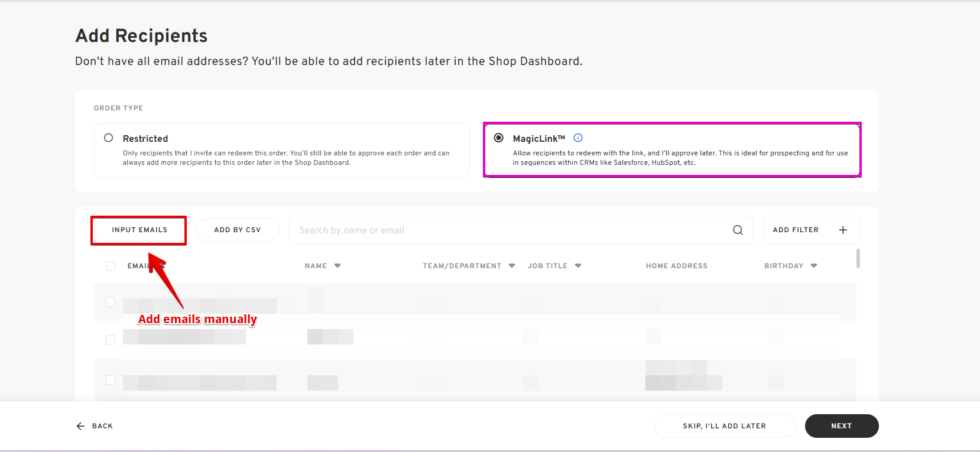The height and width of the screenshot is (452, 980).
Task: Tick the third recipient row checkbox
Action: point(111,380)
